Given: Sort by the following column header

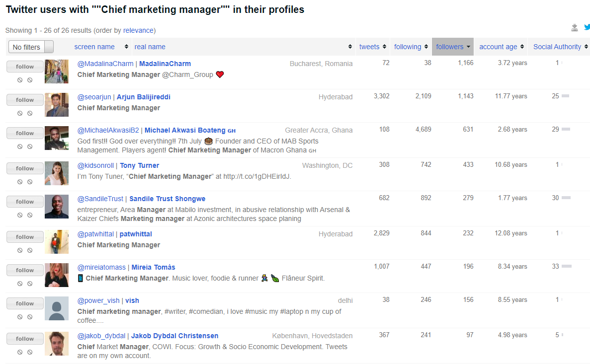Looking at the screenshot, I should 407,47.
